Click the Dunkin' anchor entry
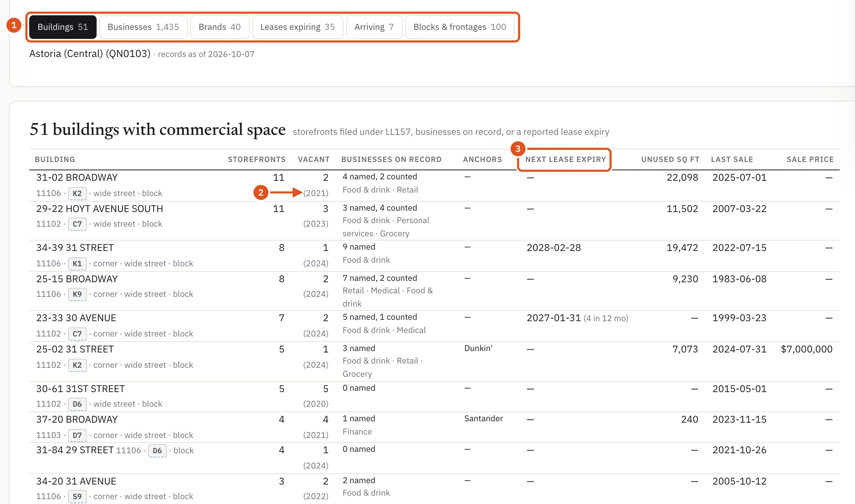The height and width of the screenshot is (504, 855). tap(478, 348)
